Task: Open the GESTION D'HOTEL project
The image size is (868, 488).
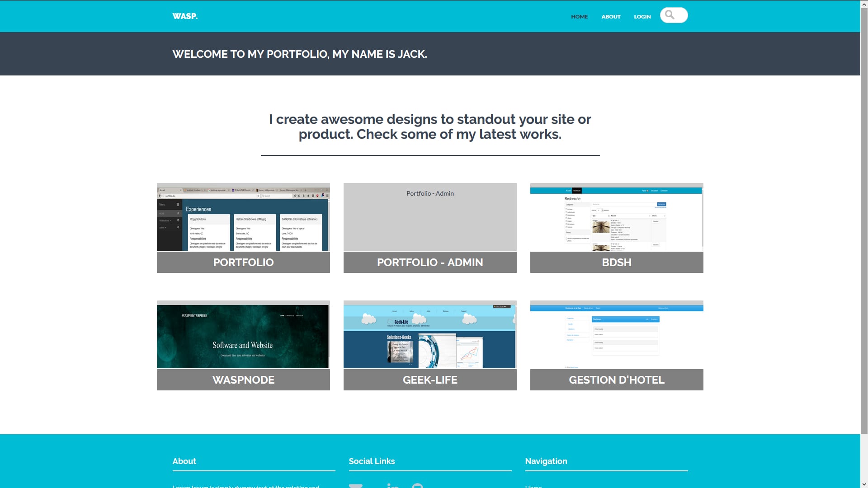Action: 616,380
